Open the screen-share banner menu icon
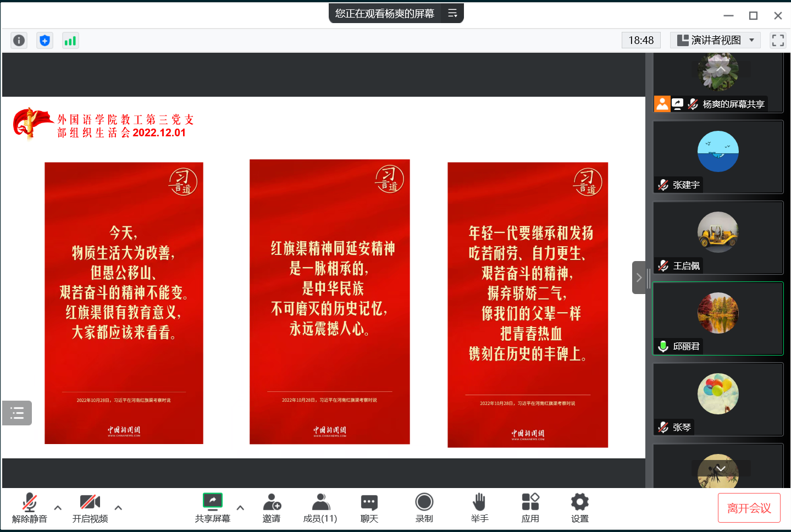 coord(452,13)
